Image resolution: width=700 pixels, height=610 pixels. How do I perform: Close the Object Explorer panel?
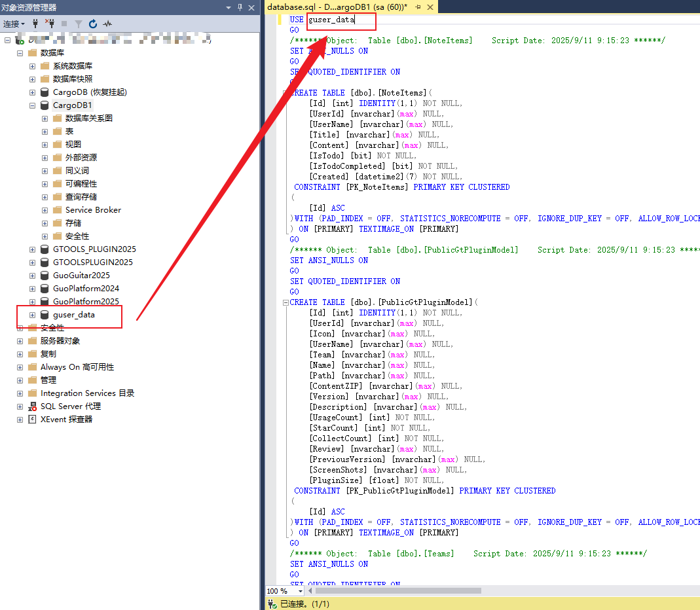(251, 8)
